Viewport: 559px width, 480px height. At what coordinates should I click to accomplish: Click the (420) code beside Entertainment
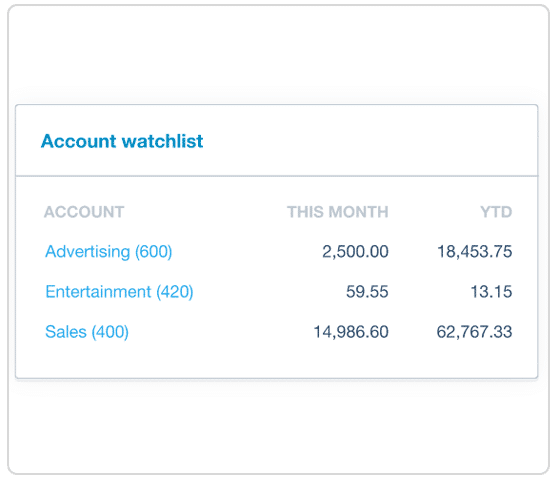(175, 292)
